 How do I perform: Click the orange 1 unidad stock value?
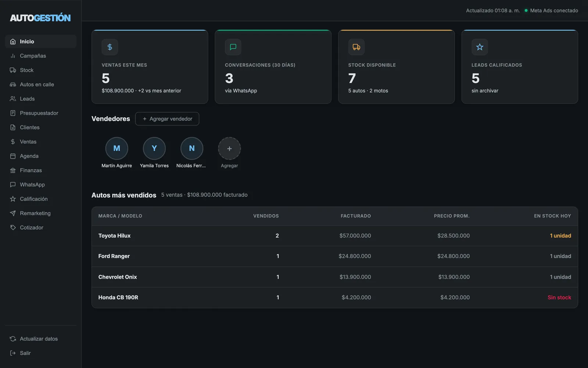click(x=560, y=236)
